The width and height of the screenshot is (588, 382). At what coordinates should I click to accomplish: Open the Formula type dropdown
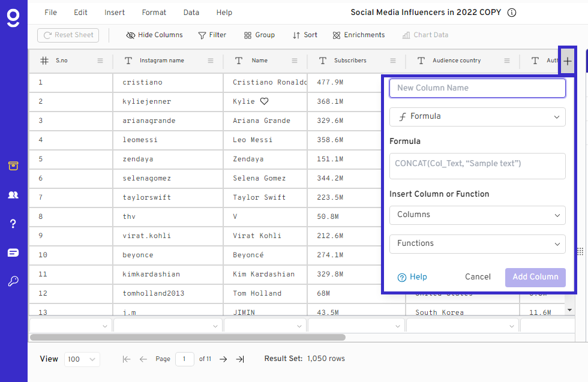tap(477, 116)
